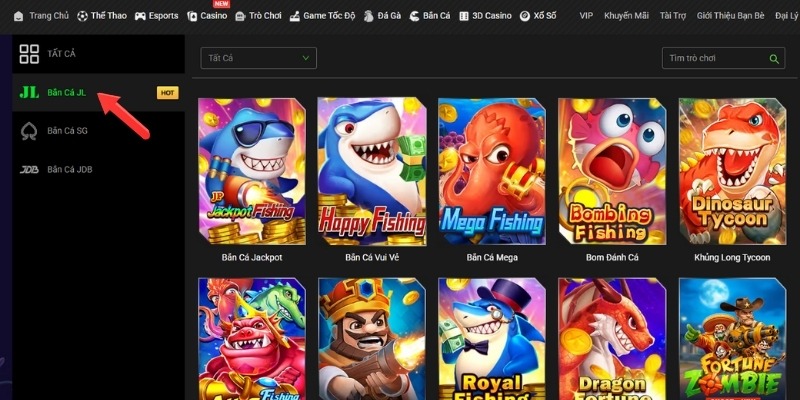
Task: Open the Khuyến Mãi promotions link
Action: [x=626, y=16]
